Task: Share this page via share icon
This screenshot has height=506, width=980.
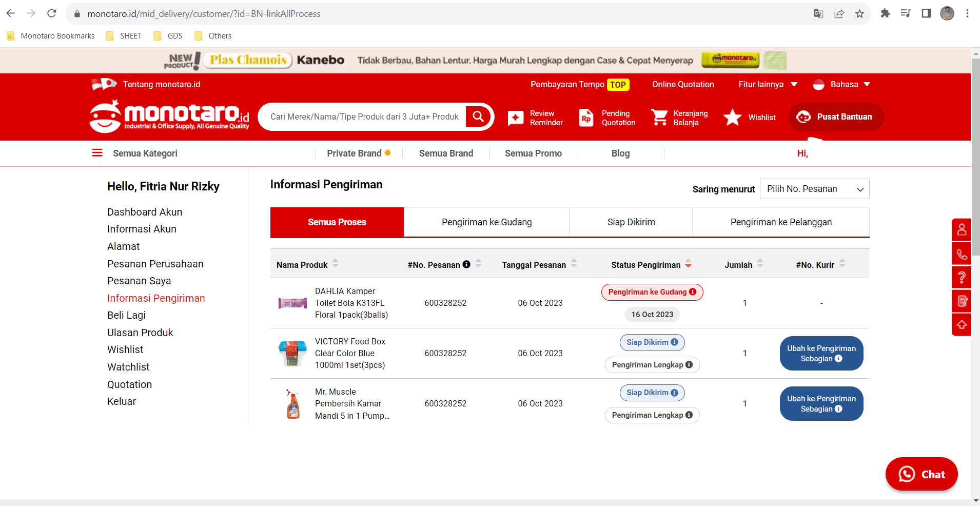Action: pyautogui.click(x=839, y=14)
